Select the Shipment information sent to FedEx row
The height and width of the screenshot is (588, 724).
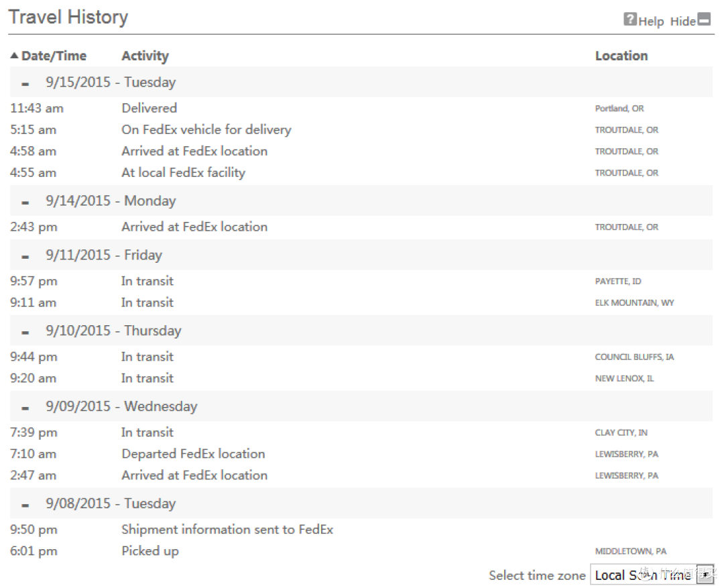click(361, 530)
